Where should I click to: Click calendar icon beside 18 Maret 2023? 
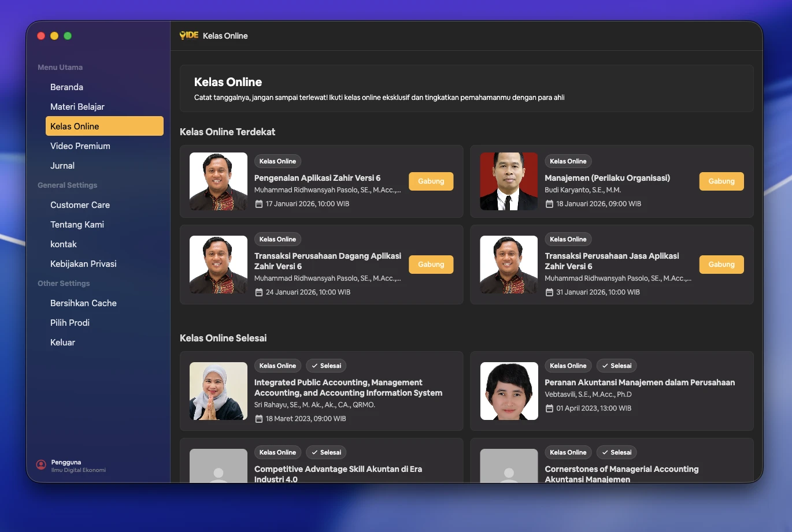259,419
